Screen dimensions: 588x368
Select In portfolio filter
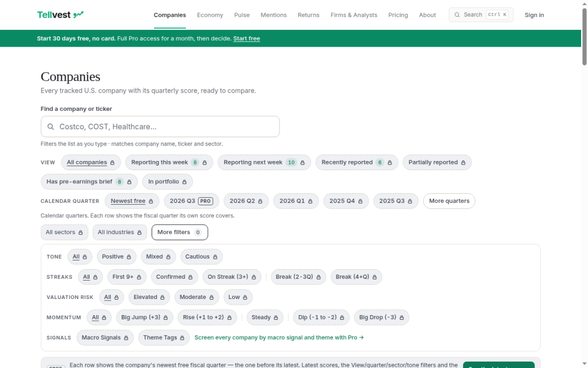click(167, 181)
